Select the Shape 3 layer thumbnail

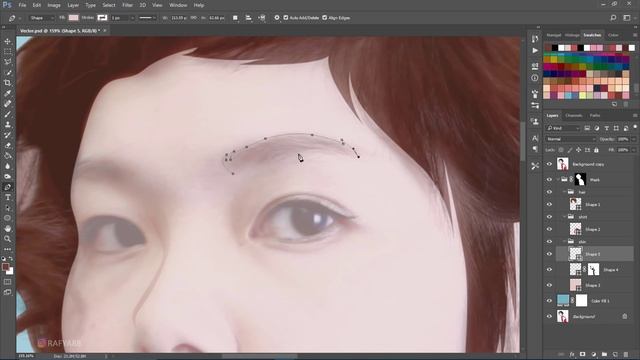[575, 285]
